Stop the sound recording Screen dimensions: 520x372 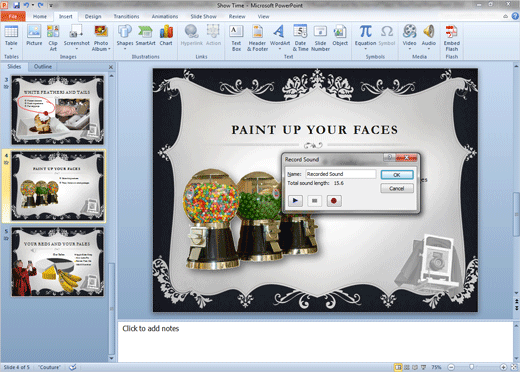point(314,201)
